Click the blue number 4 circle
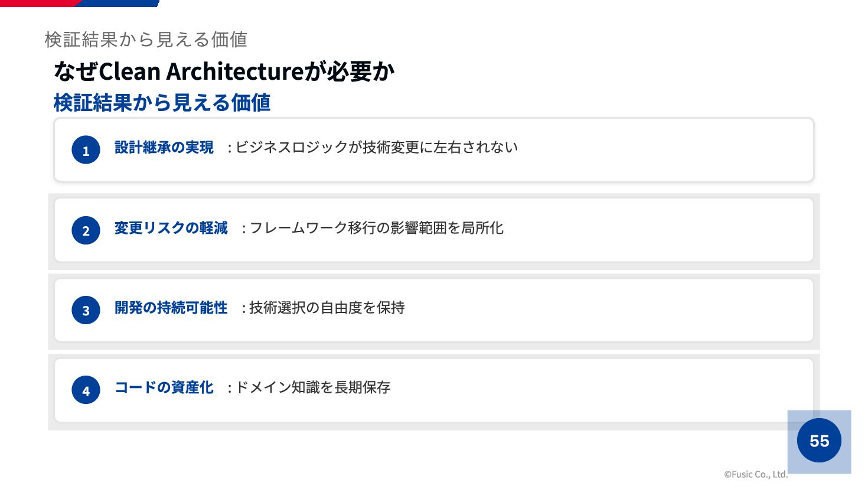 pyautogui.click(x=86, y=390)
